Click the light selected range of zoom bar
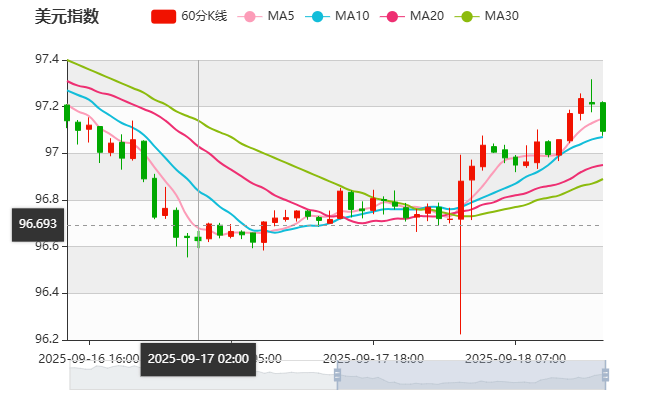 pos(470,376)
